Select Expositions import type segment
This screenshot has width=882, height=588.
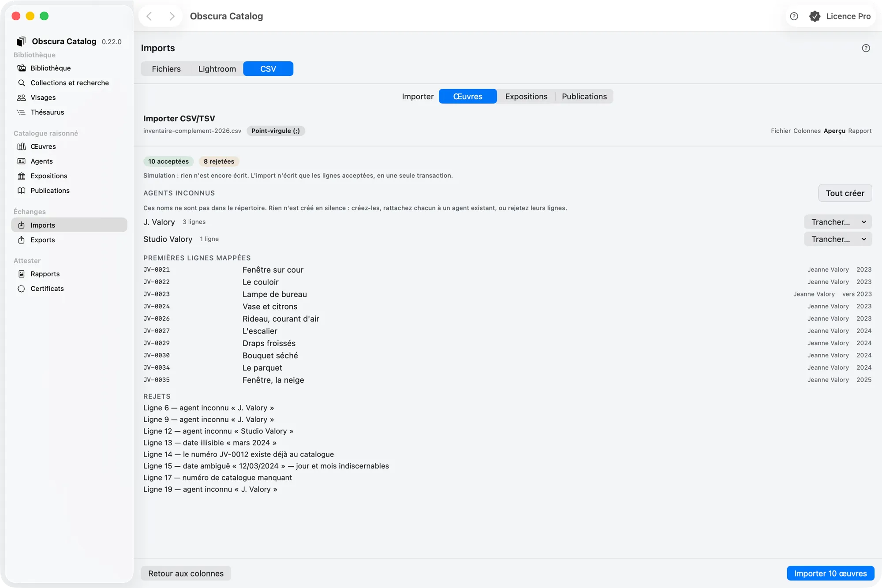coord(526,97)
